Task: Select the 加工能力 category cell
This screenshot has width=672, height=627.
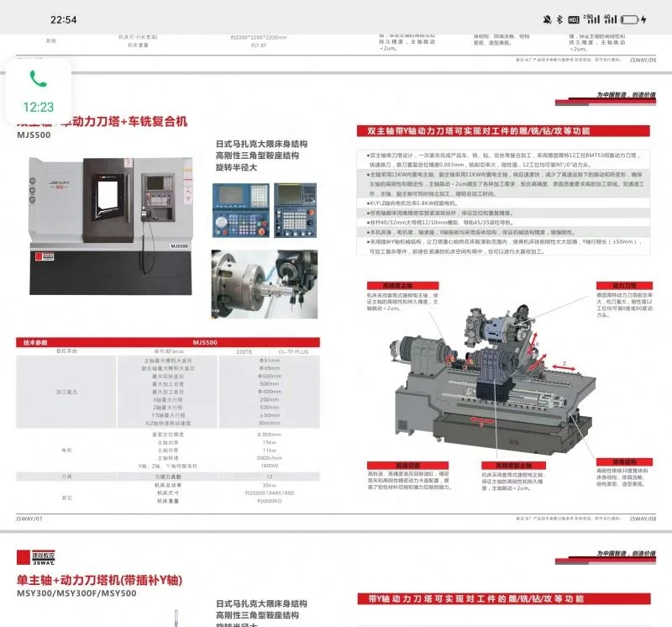Action: click(x=66, y=392)
